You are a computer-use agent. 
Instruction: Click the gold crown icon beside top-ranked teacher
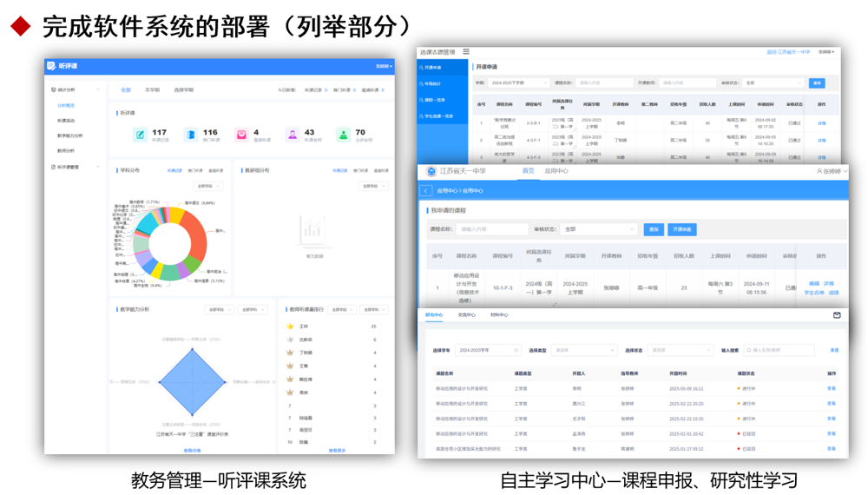coord(290,327)
